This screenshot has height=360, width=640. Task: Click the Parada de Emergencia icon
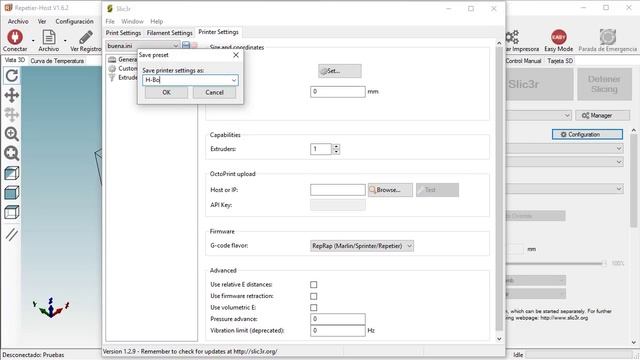(x=608, y=37)
